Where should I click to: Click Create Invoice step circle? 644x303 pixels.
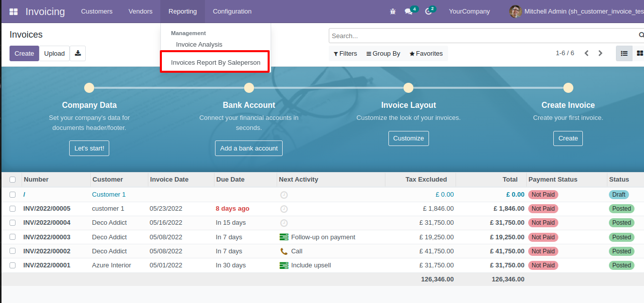(x=568, y=88)
